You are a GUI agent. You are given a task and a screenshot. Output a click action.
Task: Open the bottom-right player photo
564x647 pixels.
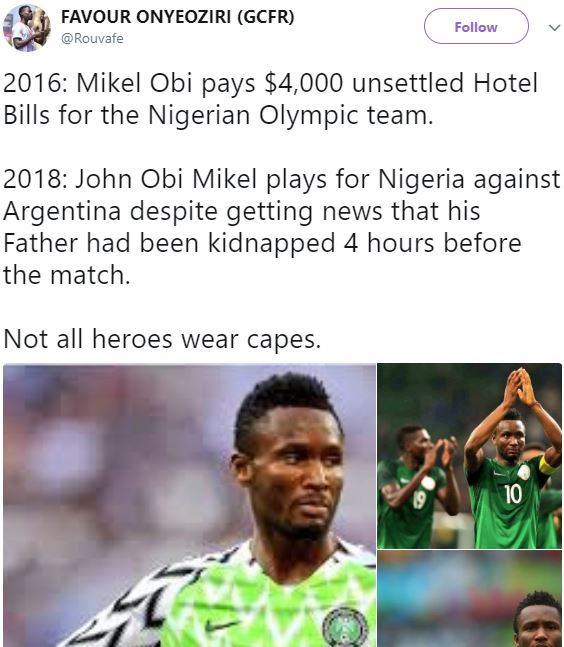pyautogui.click(x=470, y=599)
